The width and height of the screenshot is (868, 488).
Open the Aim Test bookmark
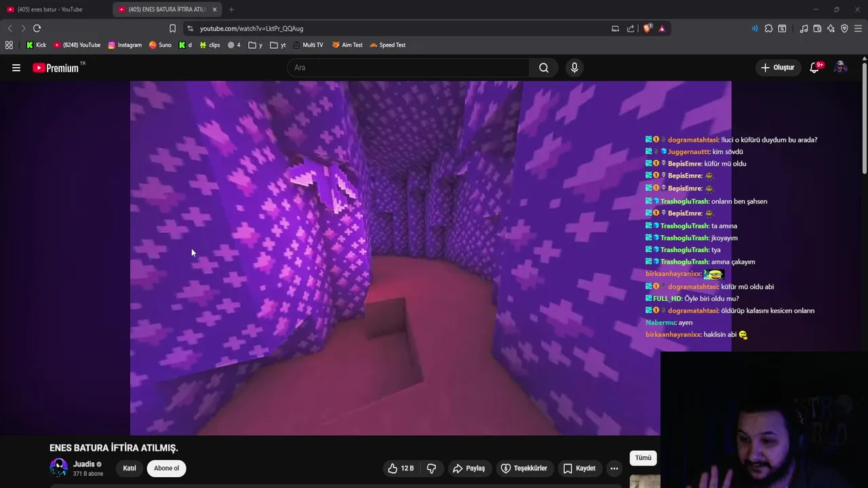347,45
